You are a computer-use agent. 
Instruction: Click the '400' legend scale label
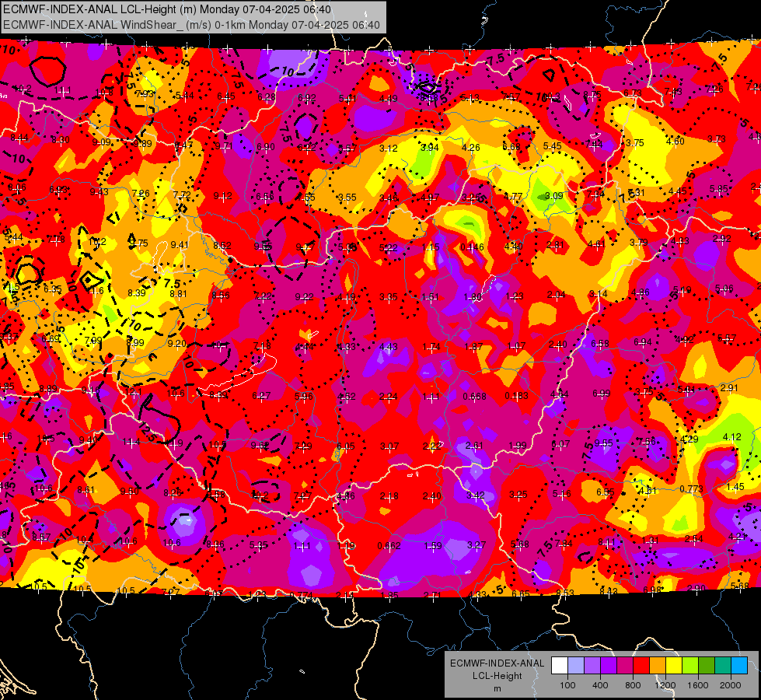tap(600, 685)
